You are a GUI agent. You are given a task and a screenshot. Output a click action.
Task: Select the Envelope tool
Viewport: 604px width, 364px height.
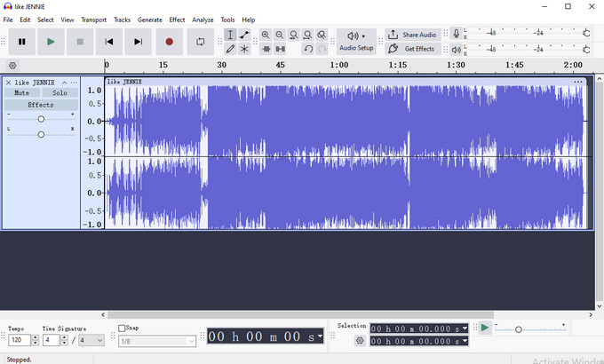point(244,35)
